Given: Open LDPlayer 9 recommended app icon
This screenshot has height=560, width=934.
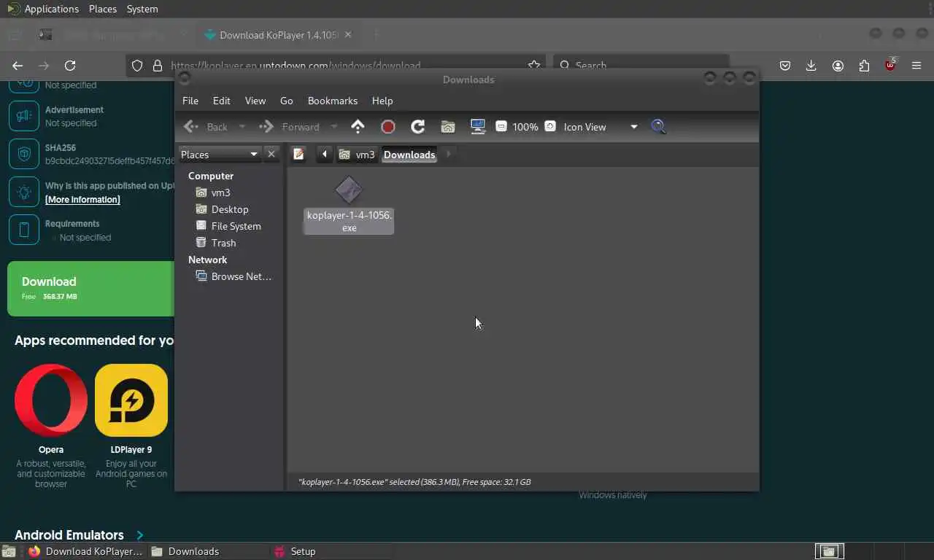Looking at the screenshot, I should point(131,400).
